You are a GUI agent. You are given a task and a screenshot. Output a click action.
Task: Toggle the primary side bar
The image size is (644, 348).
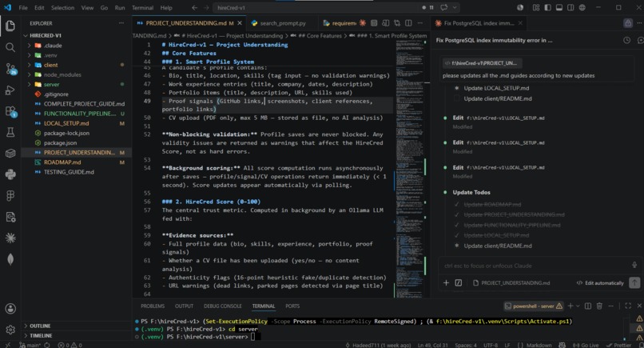coord(547,7)
